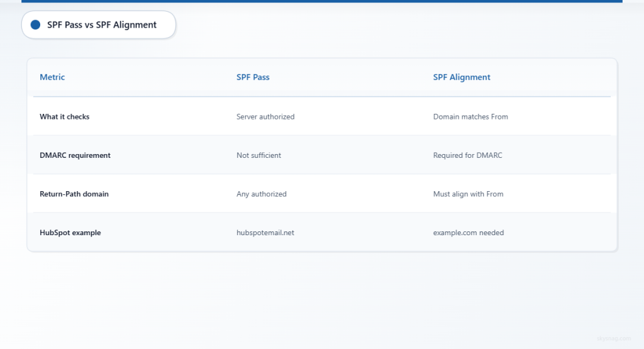Screen dimensions: 644x349
Task: Click the 'Required for DMARC' cell
Action: pyautogui.click(x=467, y=155)
